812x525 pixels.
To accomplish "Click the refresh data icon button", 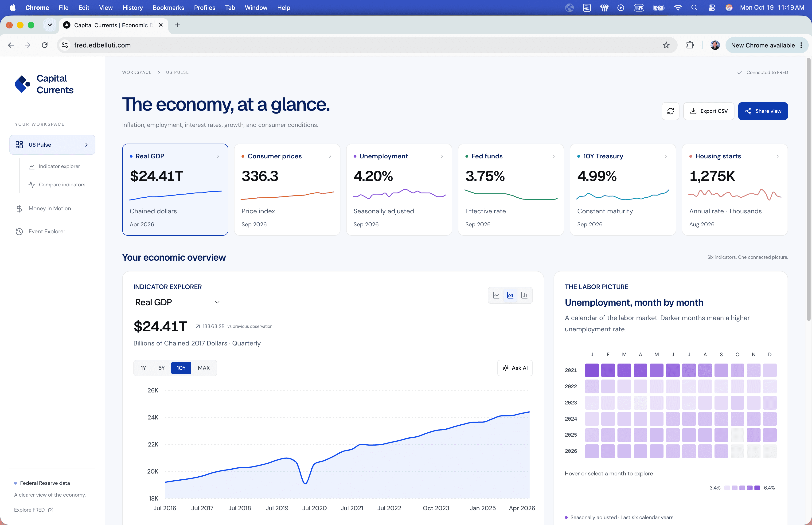I will pos(670,111).
